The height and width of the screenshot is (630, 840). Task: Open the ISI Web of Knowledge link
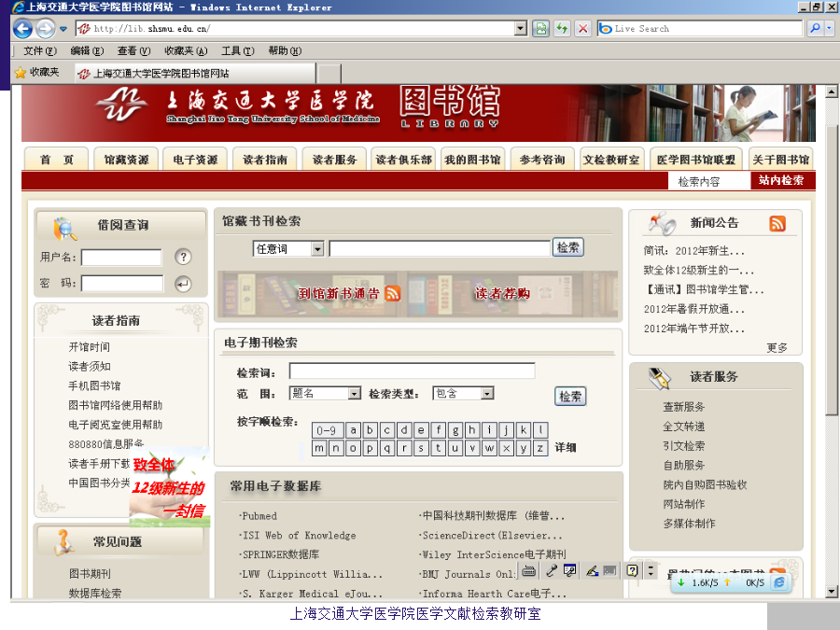299,536
